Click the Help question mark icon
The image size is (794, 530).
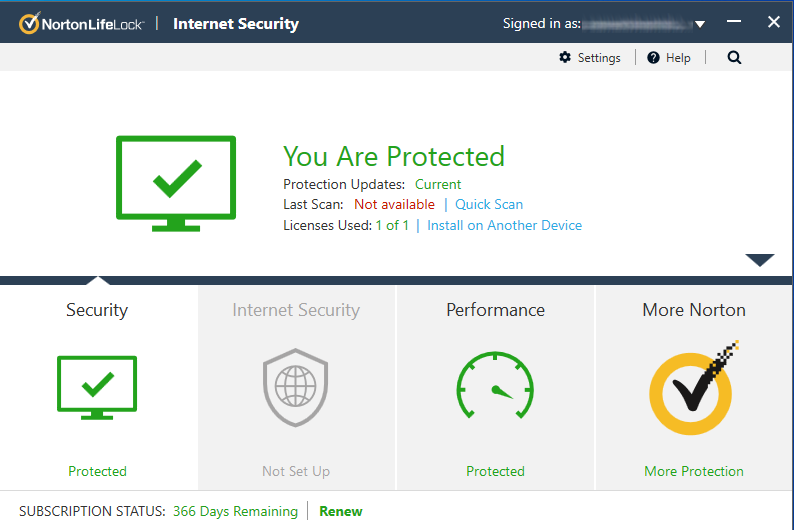pyautogui.click(x=654, y=58)
